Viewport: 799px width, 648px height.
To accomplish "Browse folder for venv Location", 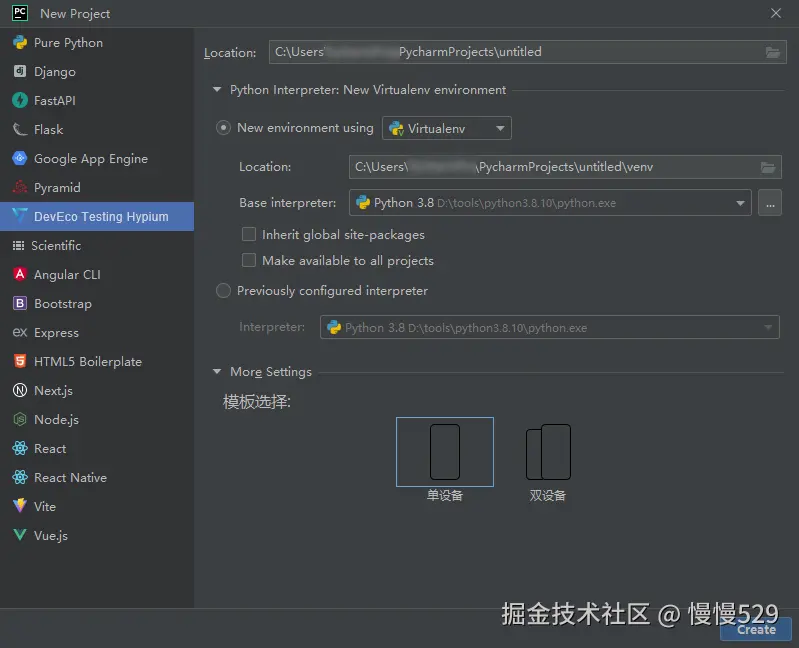I will click(768, 167).
